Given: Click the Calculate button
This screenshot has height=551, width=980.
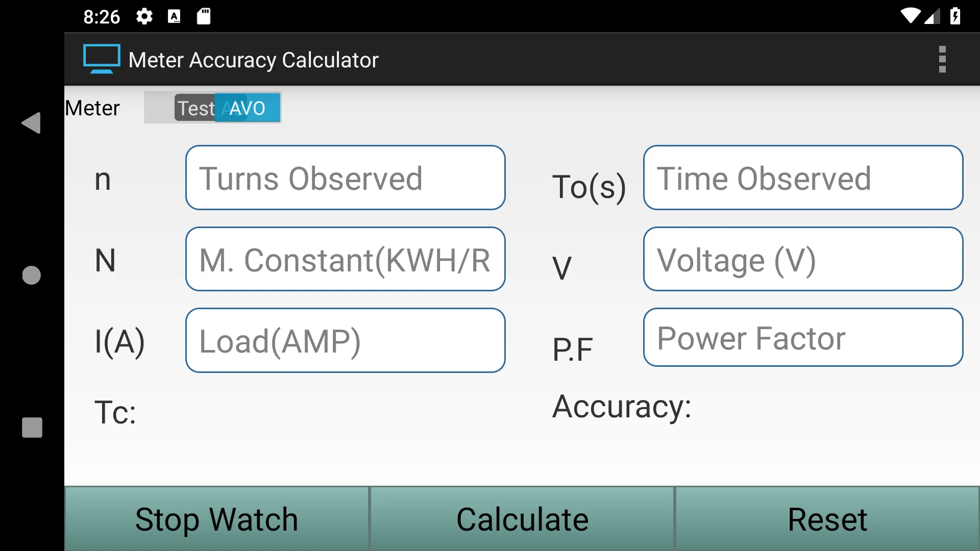Looking at the screenshot, I should [522, 518].
